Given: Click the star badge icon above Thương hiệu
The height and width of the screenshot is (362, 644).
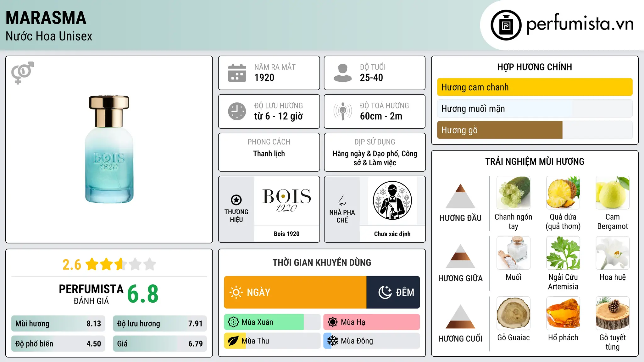Looking at the screenshot, I should pyautogui.click(x=236, y=200).
